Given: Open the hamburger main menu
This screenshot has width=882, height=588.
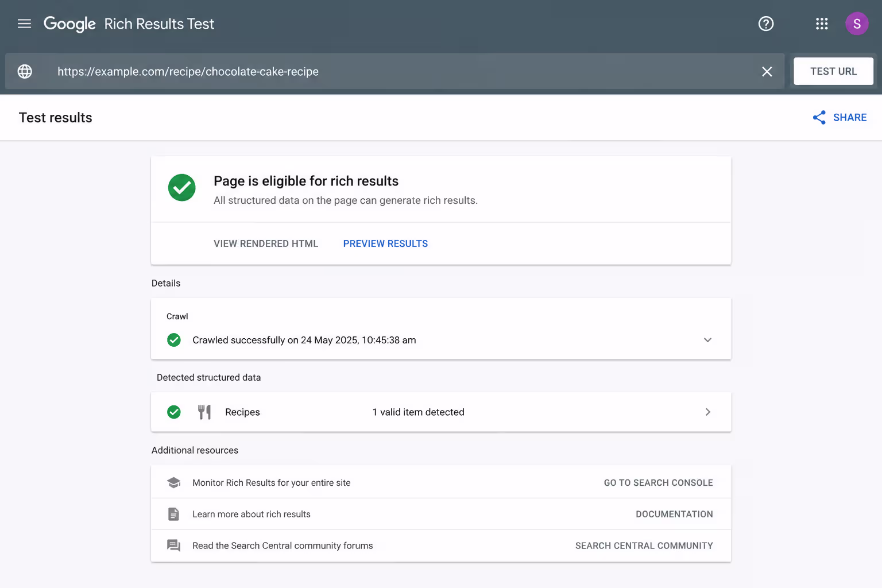Looking at the screenshot, I should tap(24, 24).
